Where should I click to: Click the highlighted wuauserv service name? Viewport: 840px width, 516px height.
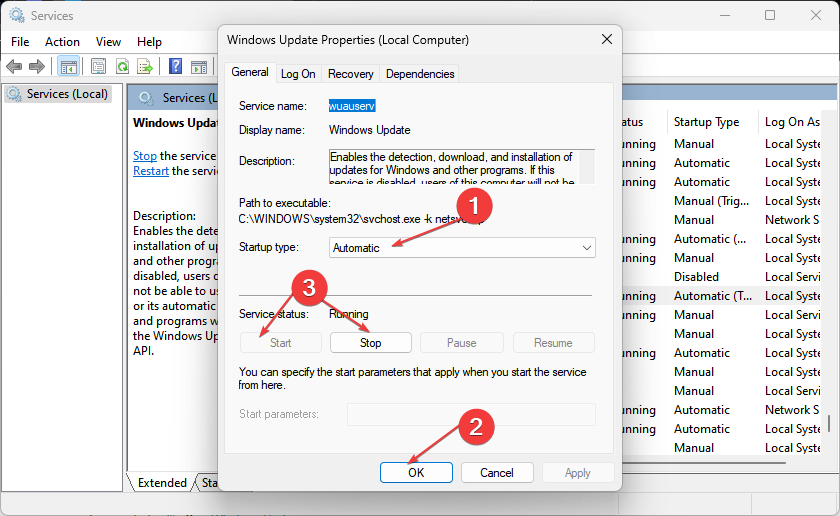click(352, 106)
